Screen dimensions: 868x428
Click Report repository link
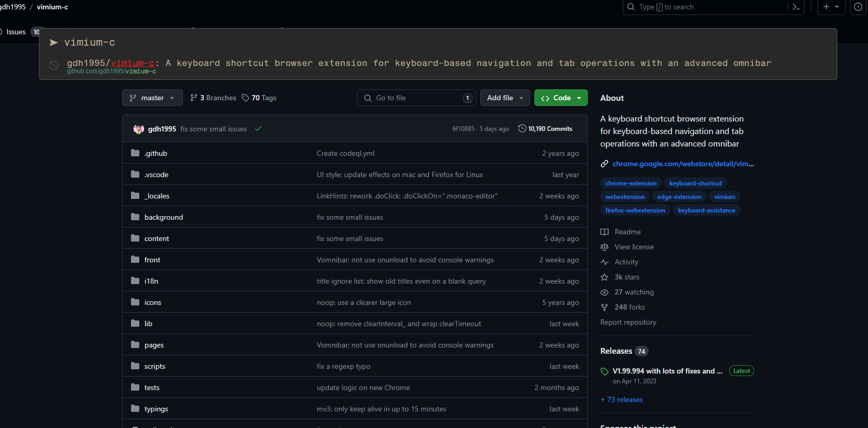click(628, 322)
